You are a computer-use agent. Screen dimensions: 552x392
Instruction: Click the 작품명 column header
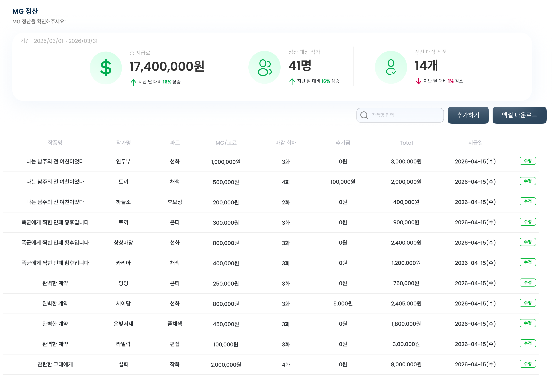pos(55,143)
